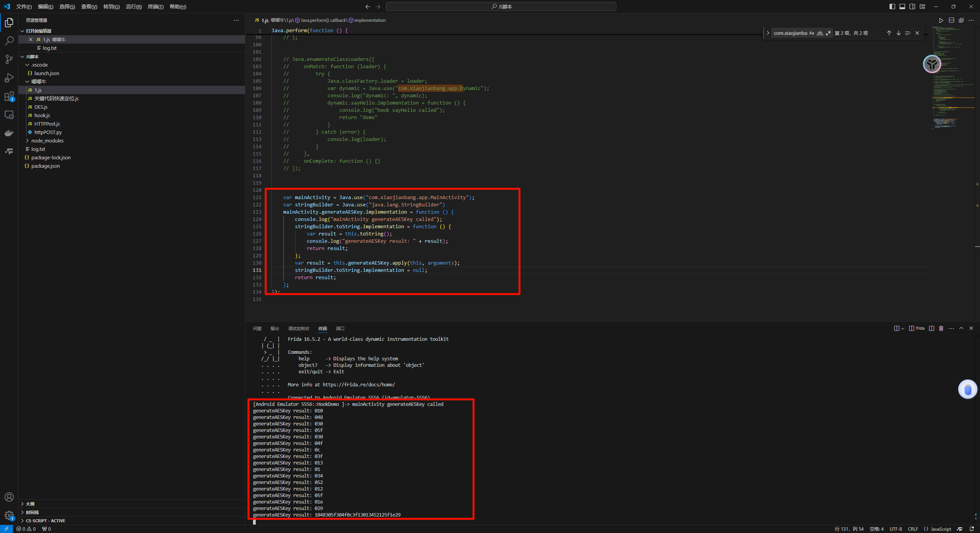
Task: Open the Accounts icon in activity bar
Action: (x=9, y=497)
